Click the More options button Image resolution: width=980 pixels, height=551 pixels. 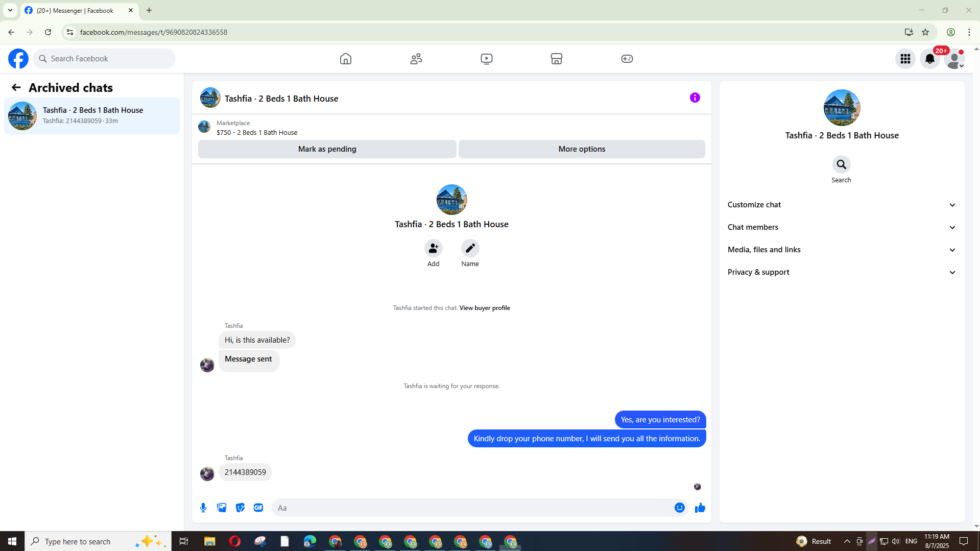(x=582, y=149)
